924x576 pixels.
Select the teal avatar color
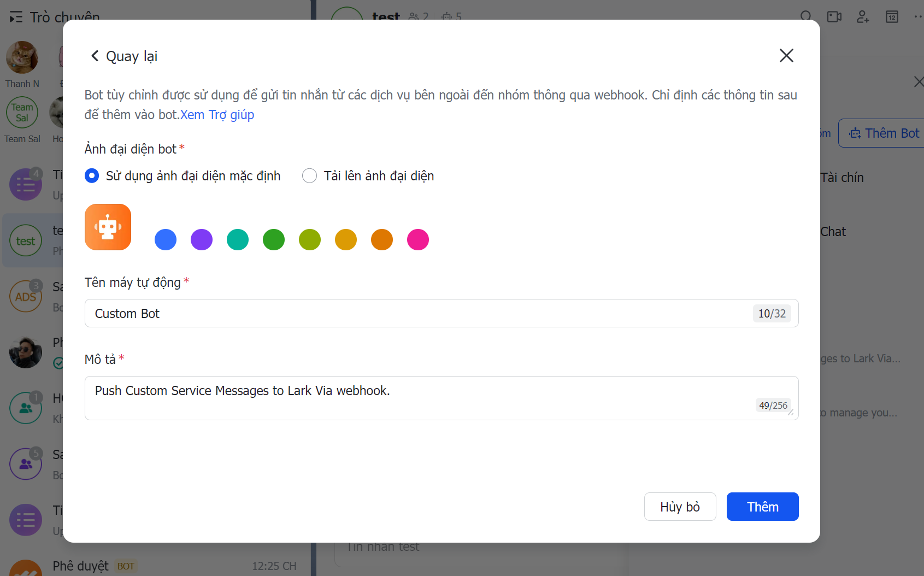(238, 239)
